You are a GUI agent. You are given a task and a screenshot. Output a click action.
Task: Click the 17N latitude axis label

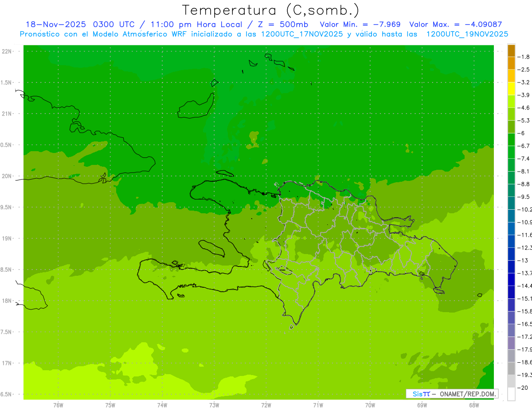[7, 363]
